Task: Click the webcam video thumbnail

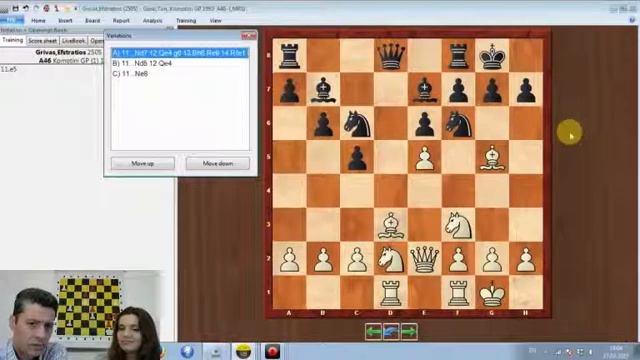Action: (x=81, y=315)
